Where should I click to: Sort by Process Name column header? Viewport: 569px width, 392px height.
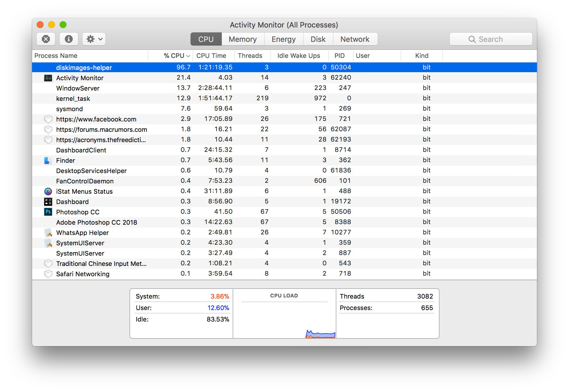90,56
